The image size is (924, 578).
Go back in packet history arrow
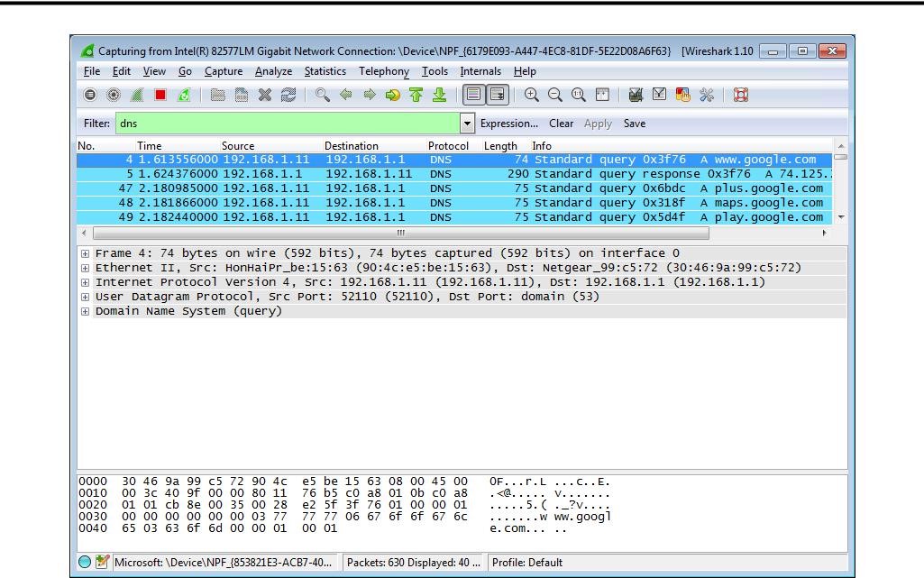(346, 95)
